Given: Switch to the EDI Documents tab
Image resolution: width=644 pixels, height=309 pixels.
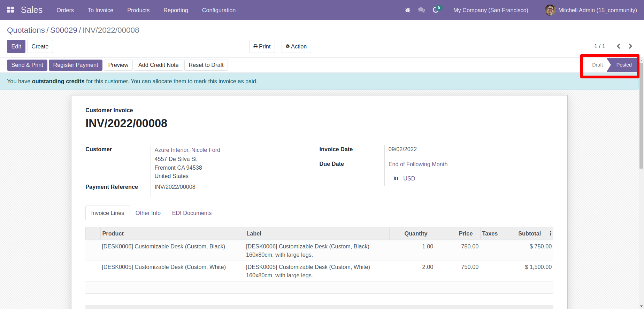Looking at the screenshot, I should click(192, 213).
